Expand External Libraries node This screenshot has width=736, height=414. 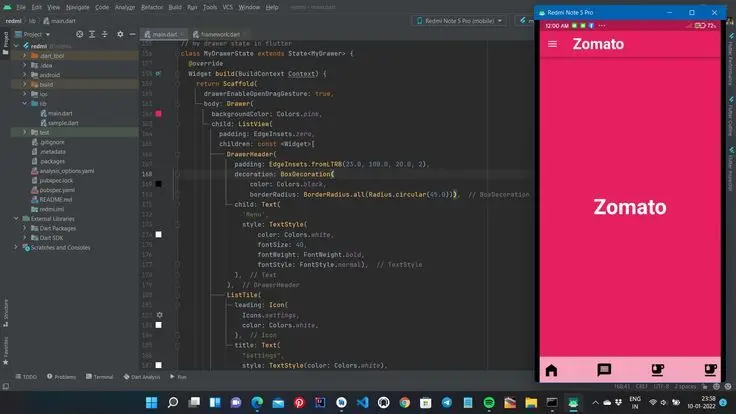point(16,219)
